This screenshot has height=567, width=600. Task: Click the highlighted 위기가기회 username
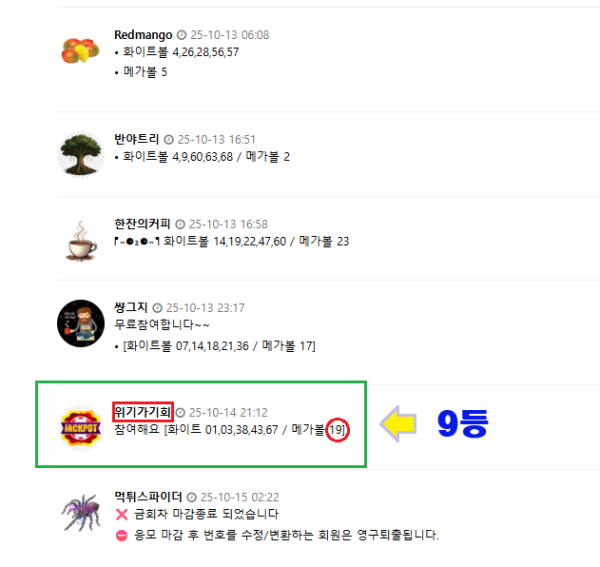pos(143,412)
